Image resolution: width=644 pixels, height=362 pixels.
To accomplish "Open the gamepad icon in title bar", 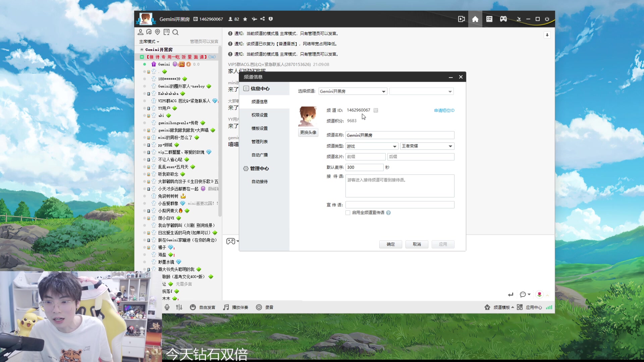I will tap(503, 19).
